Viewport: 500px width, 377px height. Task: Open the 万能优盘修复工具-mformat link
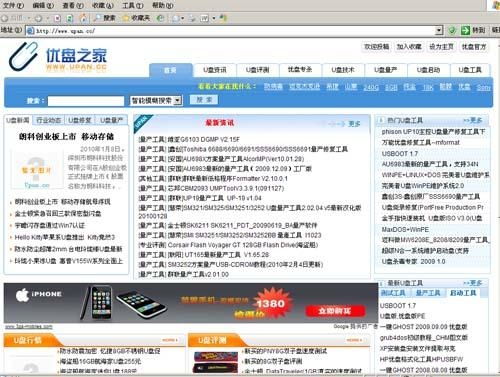click(421, 143)
